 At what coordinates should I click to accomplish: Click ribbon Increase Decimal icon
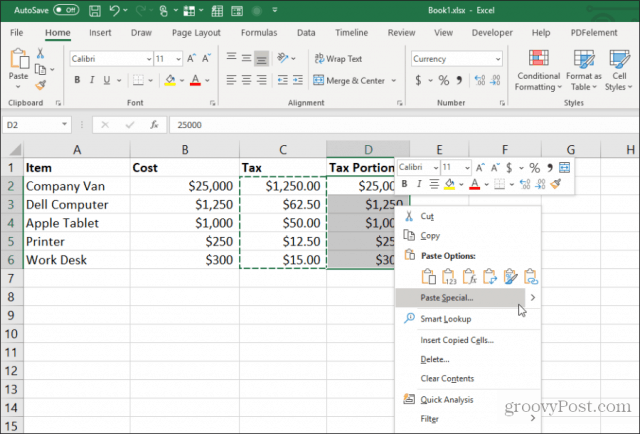tap(480, 80)
